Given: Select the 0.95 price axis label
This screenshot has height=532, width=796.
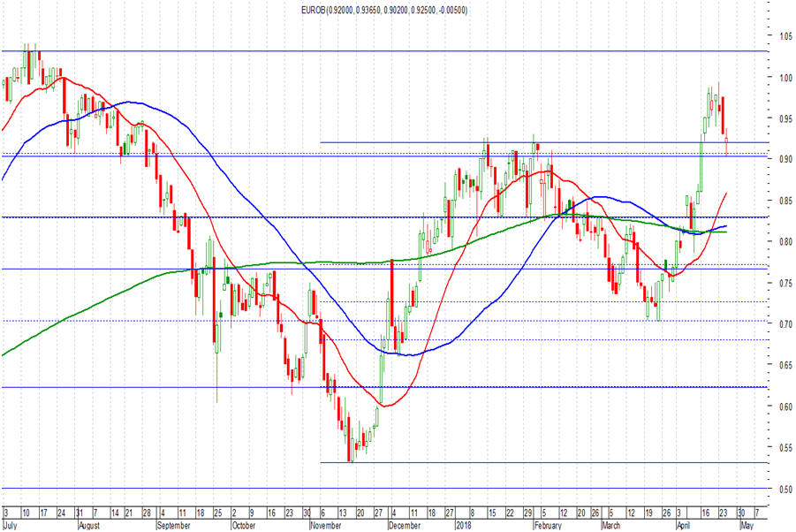Looking at the screenshot, I should pos(786,118).
